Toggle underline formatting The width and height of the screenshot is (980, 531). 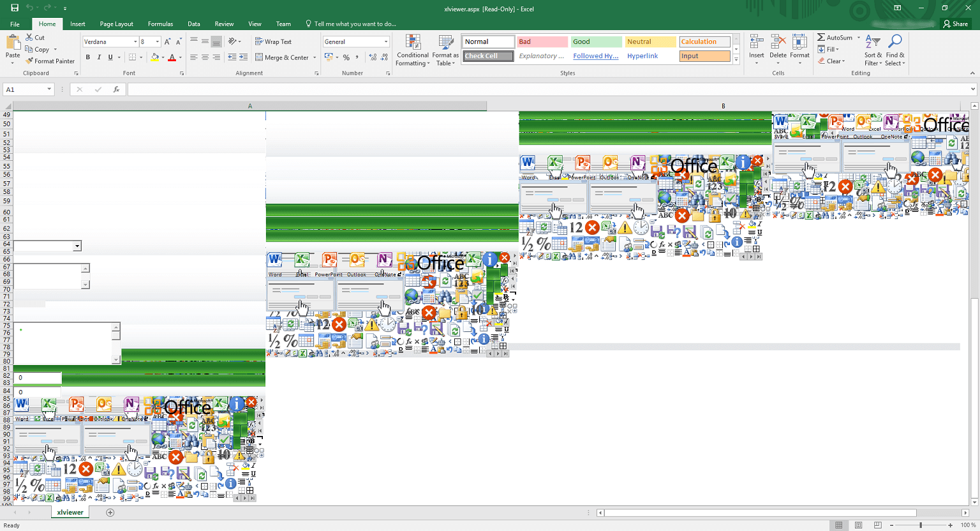pos(110,57)
